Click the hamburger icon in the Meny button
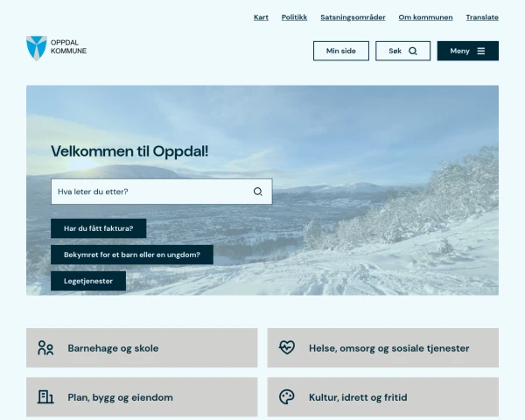The height and width of the screenshot is (420, 525). coord(481,51)
